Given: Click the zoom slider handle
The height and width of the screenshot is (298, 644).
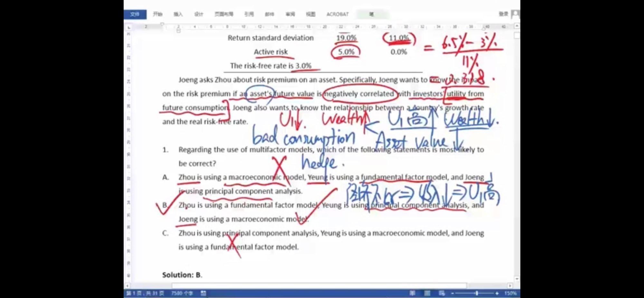Looking at the screenshot, I should tap(477, 293).
